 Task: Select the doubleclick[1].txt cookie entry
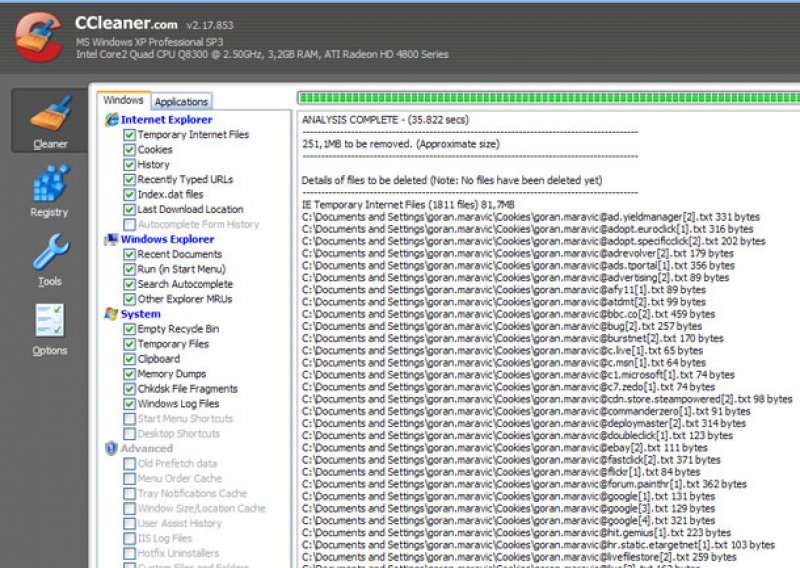517,435
